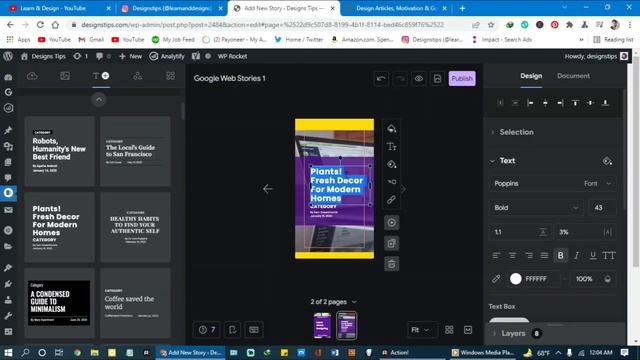Delete the current page
The width and height of the screenshot is (640, 360).
tap(391, 264)
